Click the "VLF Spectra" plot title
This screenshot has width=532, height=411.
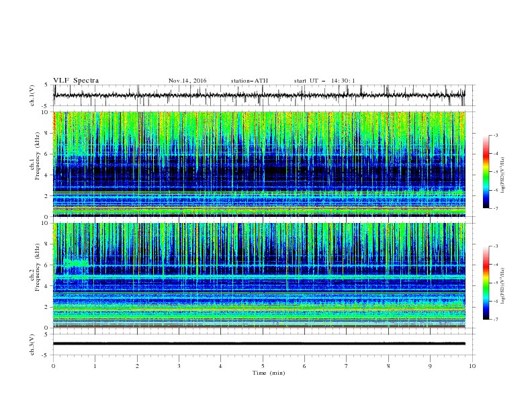(76, 81)
